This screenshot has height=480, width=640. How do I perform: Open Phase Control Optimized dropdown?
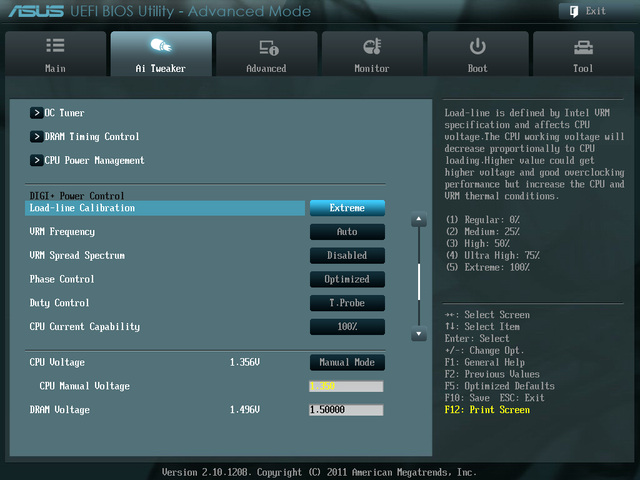tap(347, 279)
